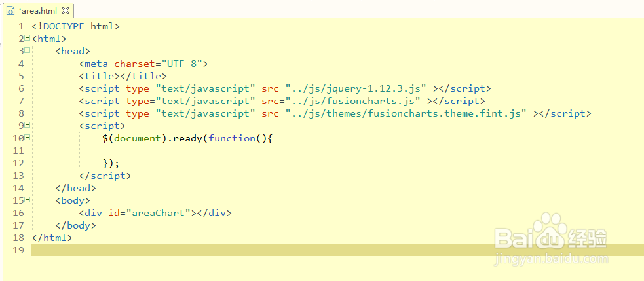Click the meta charset="UTF-8" line
Viewport: 644px width, 281px height.
pyautogui.click(x=143, y=64)
